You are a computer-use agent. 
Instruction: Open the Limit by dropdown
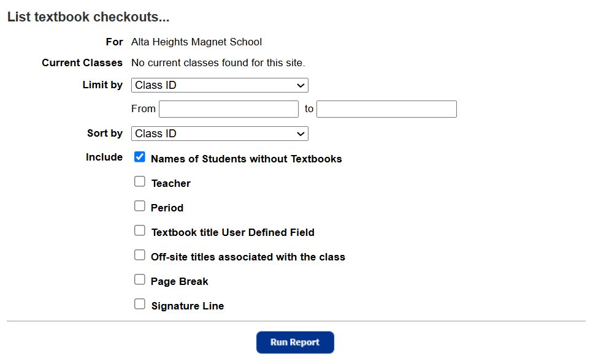coord(220,85)
